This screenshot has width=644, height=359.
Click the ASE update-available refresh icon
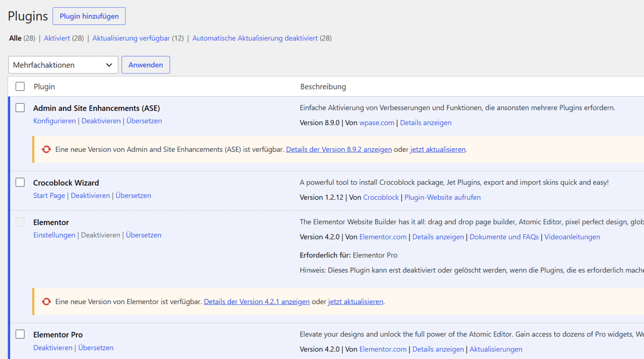coord(46,149)
